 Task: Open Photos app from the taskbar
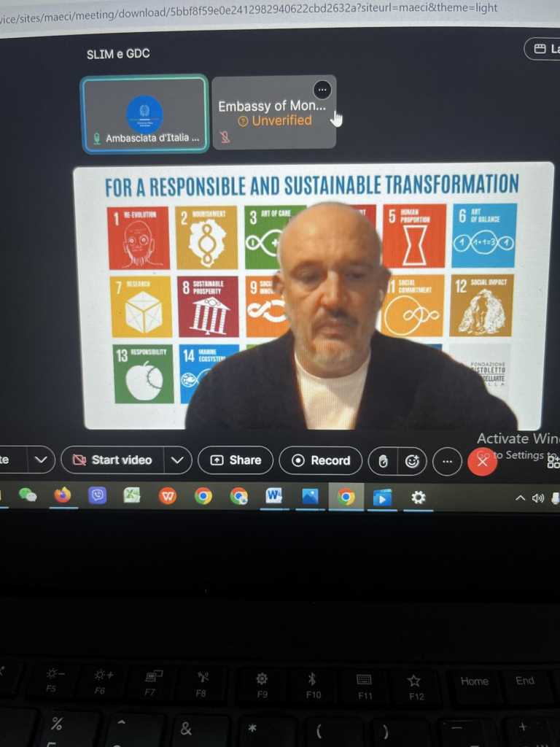click(310, 497)
